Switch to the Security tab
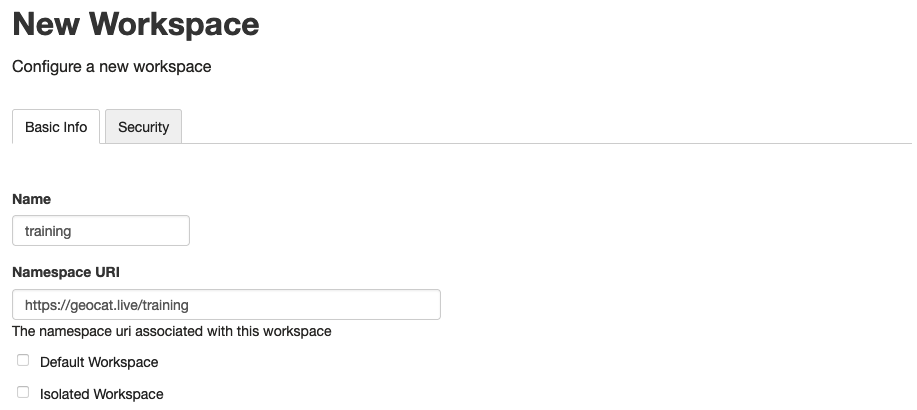This screenshot has height=410, width=917. 143,126
